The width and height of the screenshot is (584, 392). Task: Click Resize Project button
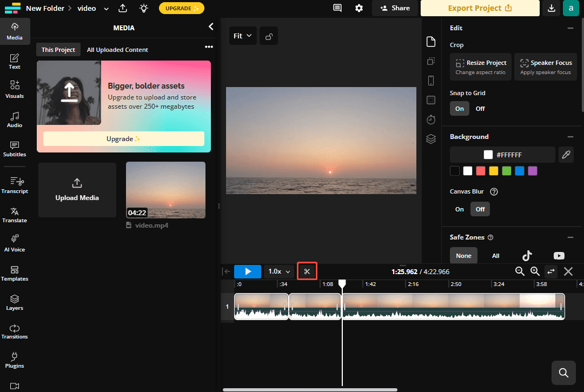pos(481,67)
